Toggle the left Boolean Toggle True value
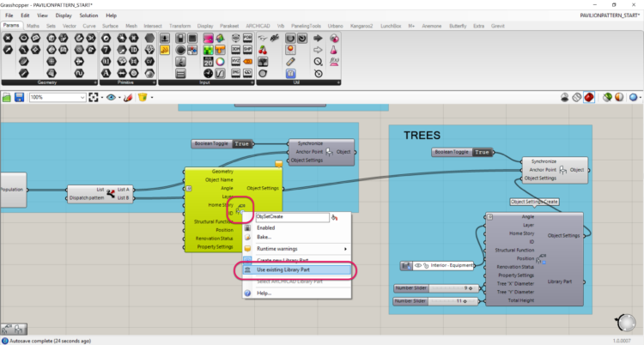The width and height of the screenshot is (644, 345). tap(243, 143)
